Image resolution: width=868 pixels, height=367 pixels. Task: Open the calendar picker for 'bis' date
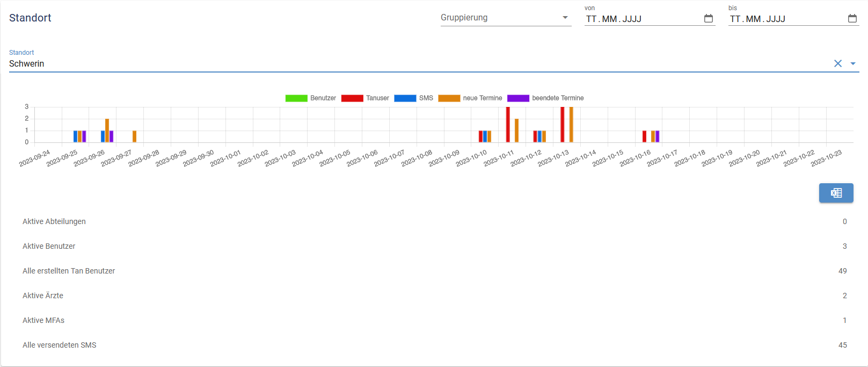click(x=852, y=19)
